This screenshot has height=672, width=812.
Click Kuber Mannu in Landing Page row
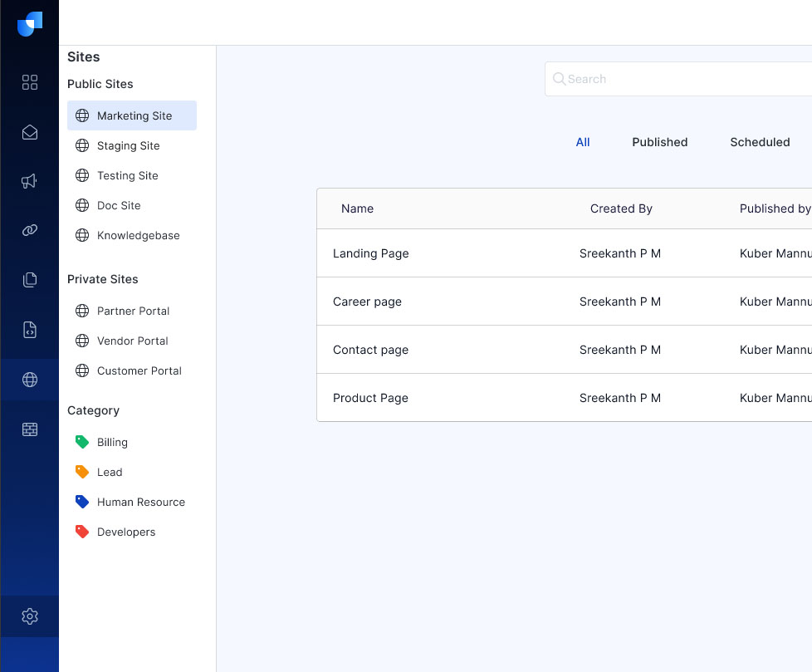coord(775,253)
